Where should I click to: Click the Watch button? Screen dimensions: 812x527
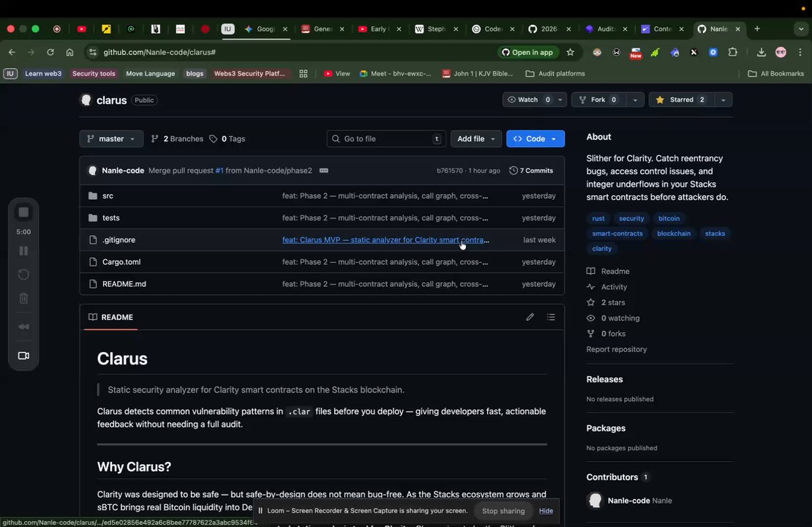coord(528,100)
